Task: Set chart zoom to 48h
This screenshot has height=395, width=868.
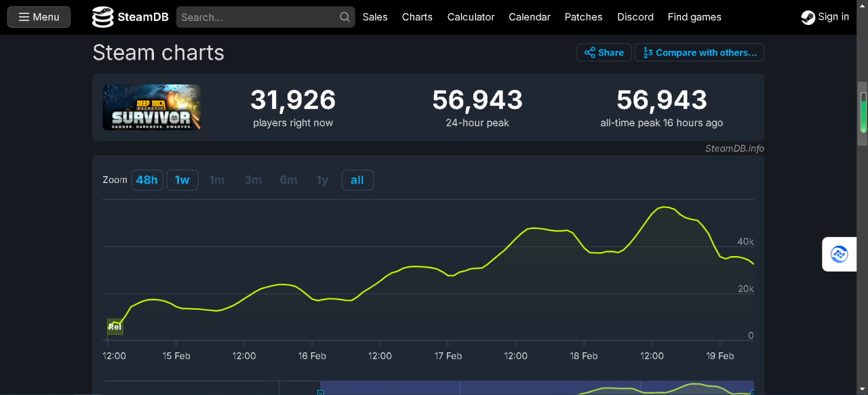Action: click(x=147, y=180)
